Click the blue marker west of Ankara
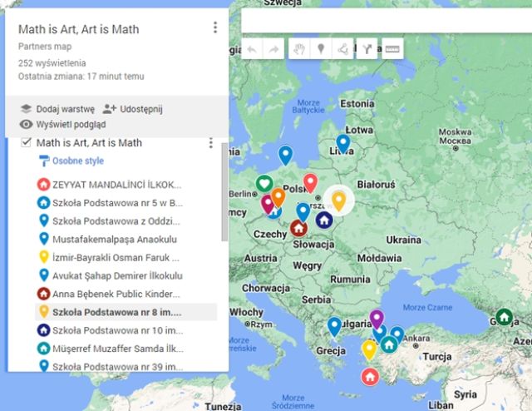This screenshot has width=532, height=411. click(397, 334)
